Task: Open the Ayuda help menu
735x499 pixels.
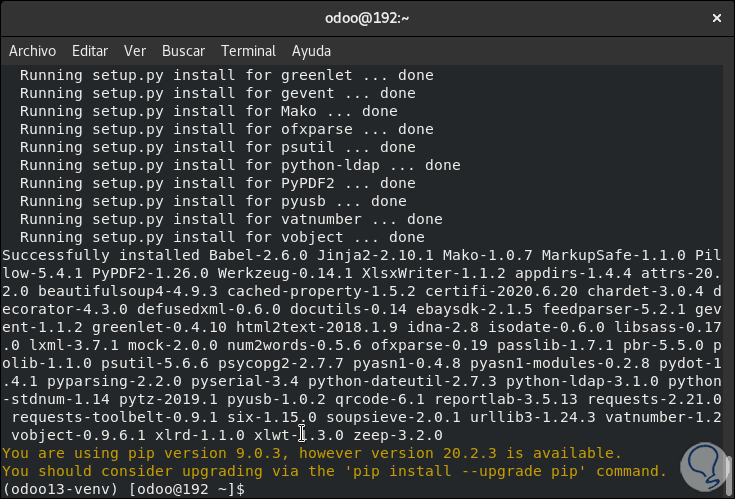Action: (311, 50)
